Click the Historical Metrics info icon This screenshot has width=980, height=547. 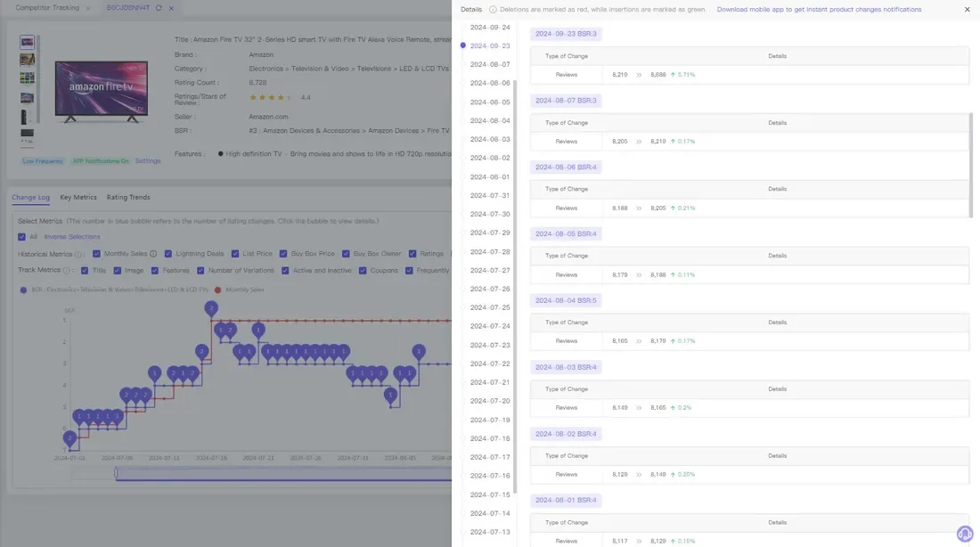click(x=78, y=255)
